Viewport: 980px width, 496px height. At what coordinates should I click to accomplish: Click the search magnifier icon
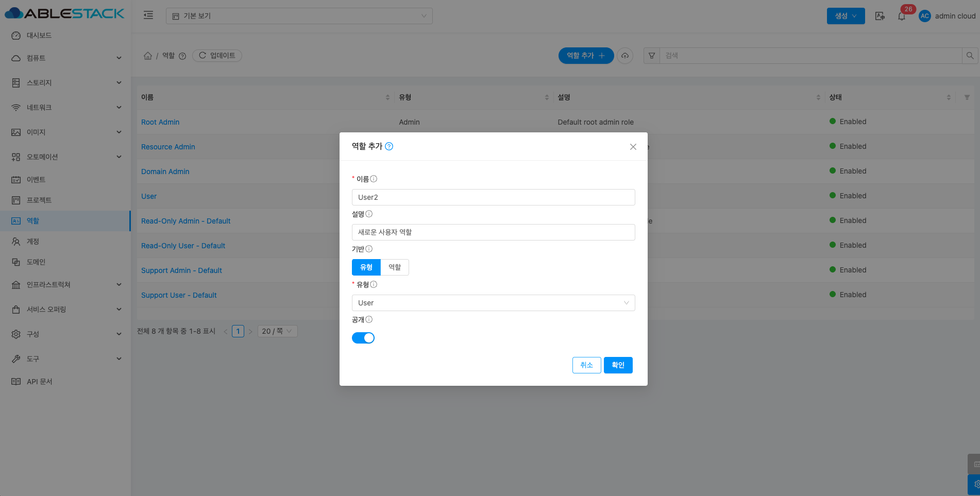[970, 56]
